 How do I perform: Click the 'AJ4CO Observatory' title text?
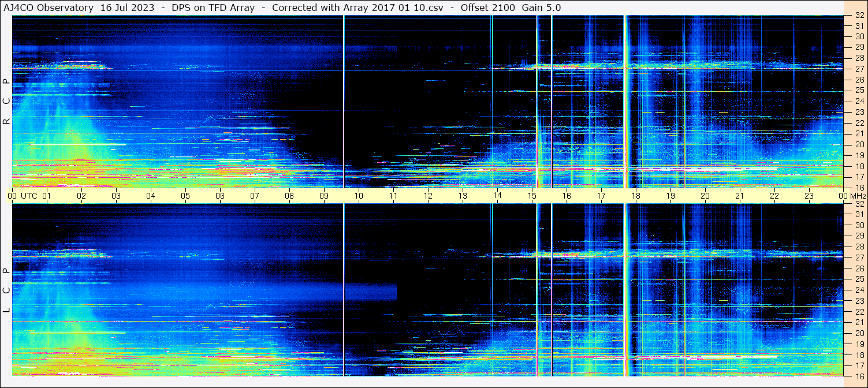tap(49, 8)
